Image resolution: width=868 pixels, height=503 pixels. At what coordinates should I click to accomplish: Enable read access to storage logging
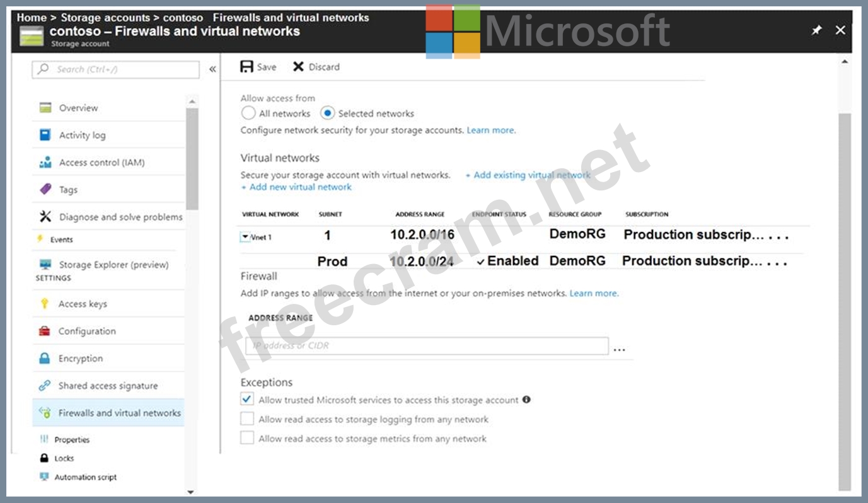[247, 419]
